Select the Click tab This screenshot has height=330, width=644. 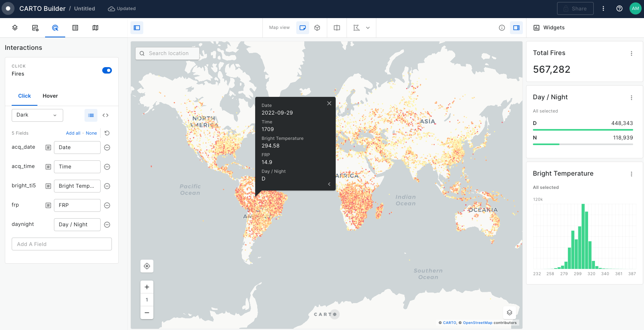[25, 96]
